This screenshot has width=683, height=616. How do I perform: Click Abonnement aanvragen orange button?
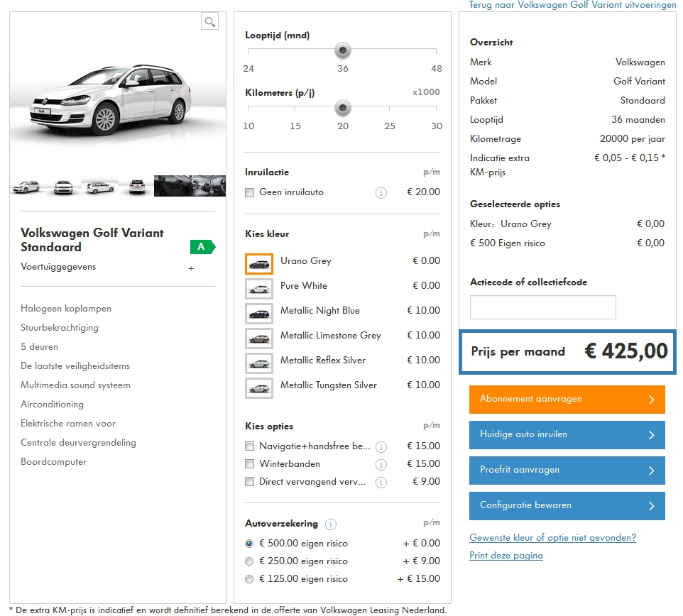pos(567,400)
